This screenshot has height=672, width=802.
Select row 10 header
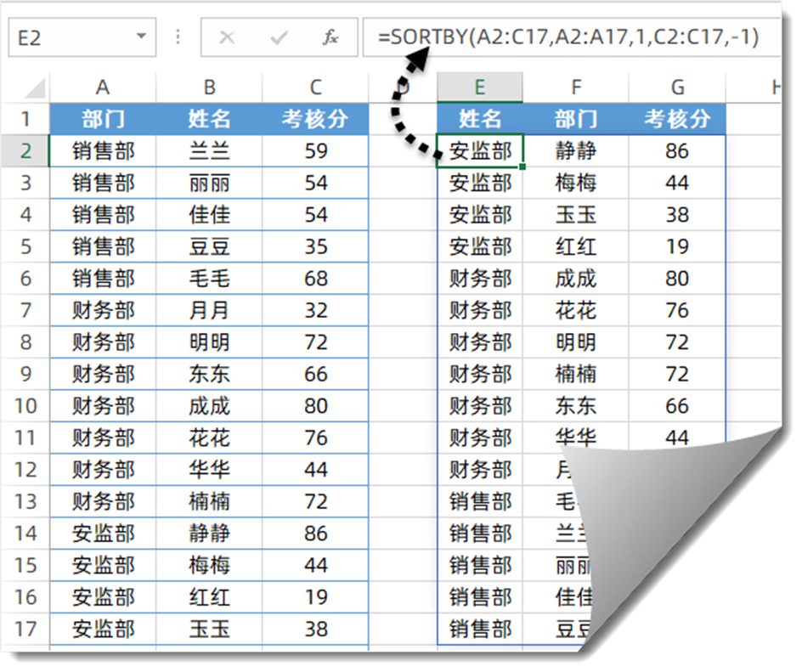click(25, 406)
